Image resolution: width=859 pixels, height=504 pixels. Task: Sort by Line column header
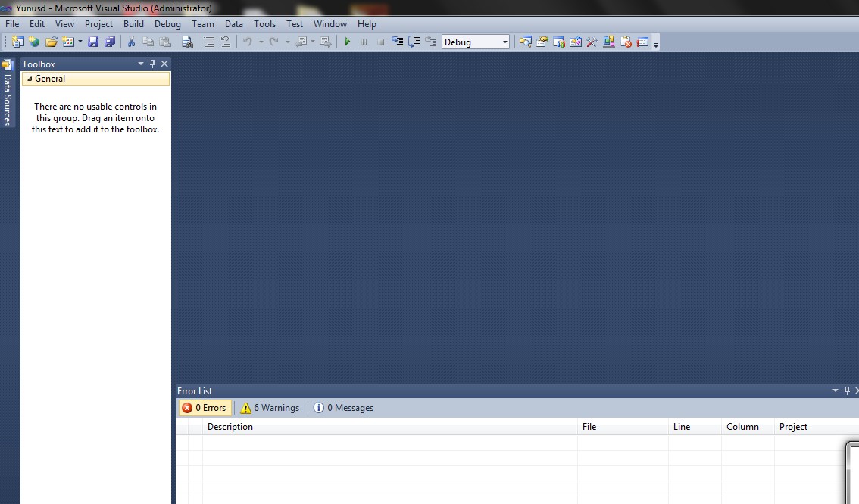tap(695, 427)
